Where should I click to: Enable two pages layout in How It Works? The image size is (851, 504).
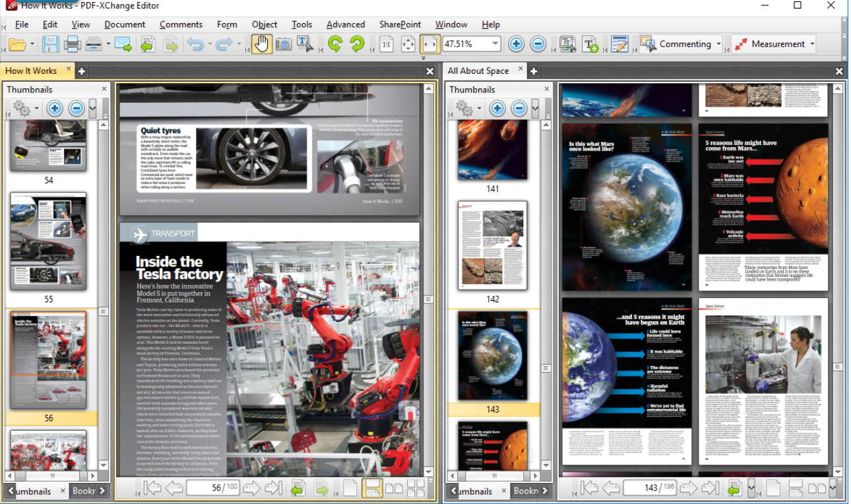point(394,488)
